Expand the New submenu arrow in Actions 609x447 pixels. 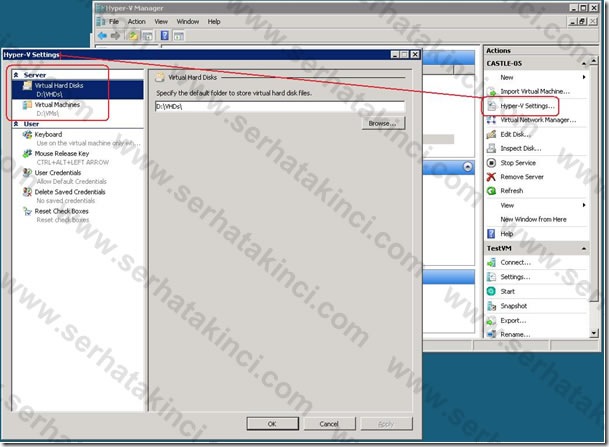coord(584,77)
